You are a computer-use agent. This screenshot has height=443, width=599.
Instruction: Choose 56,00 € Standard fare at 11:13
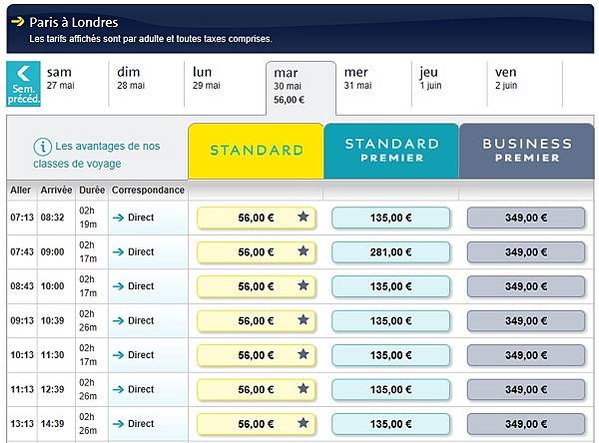tap(256, 390)
